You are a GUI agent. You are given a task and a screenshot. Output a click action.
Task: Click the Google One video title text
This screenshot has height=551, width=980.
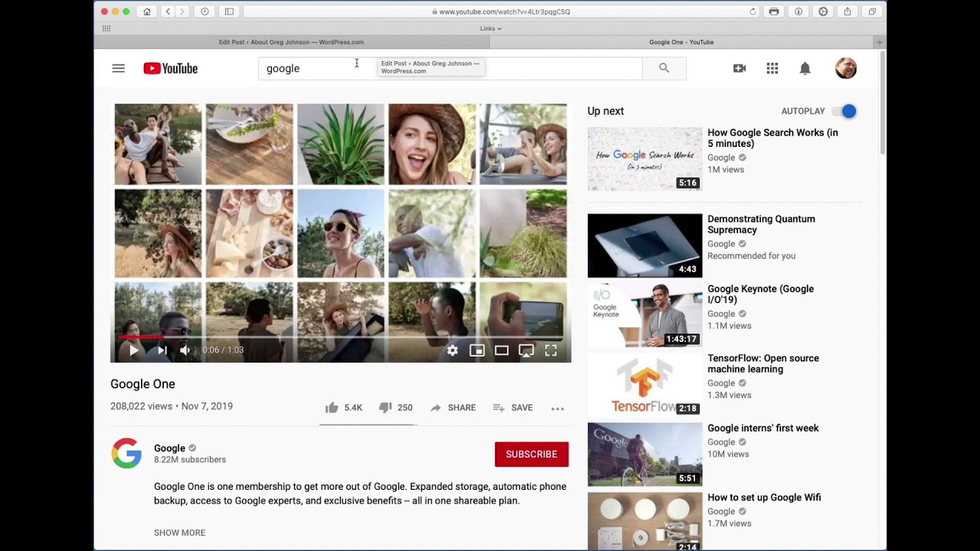pos(142,384)
